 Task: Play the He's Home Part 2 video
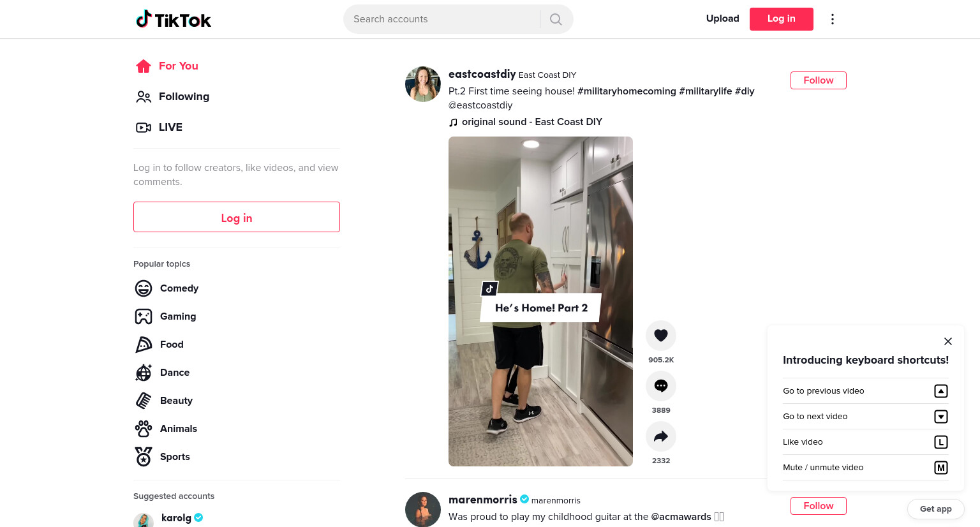tap(540, 301)
